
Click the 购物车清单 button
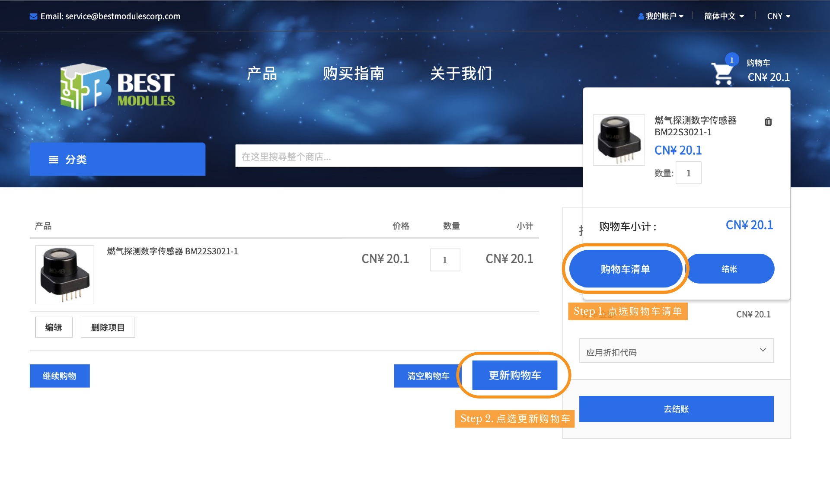626,269
